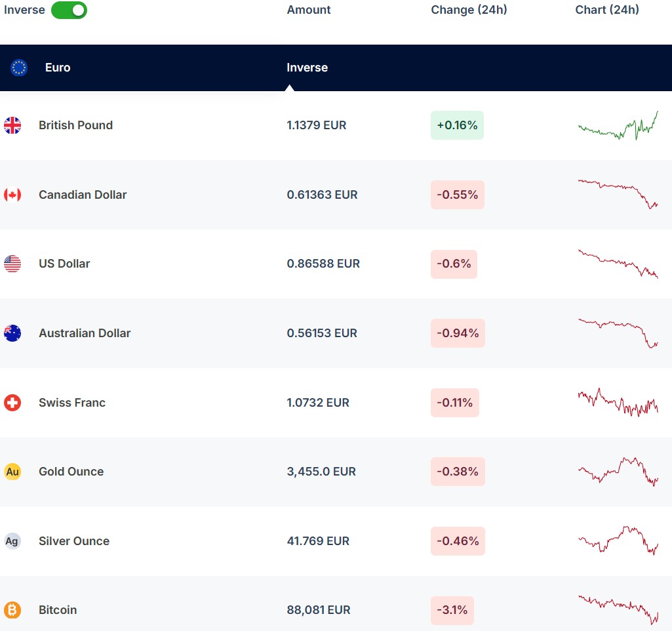
Task: Click the US Dollar flag icon
Action: (12, 264)
